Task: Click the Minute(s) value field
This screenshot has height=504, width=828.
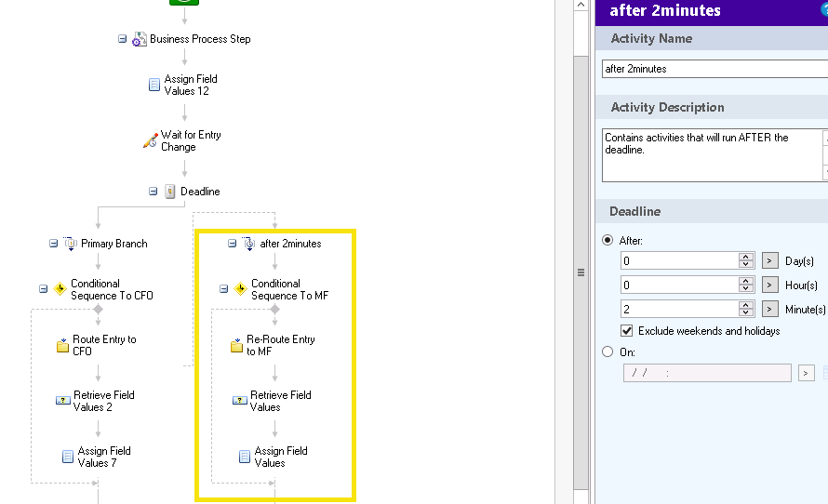Action: click(680, 310)
